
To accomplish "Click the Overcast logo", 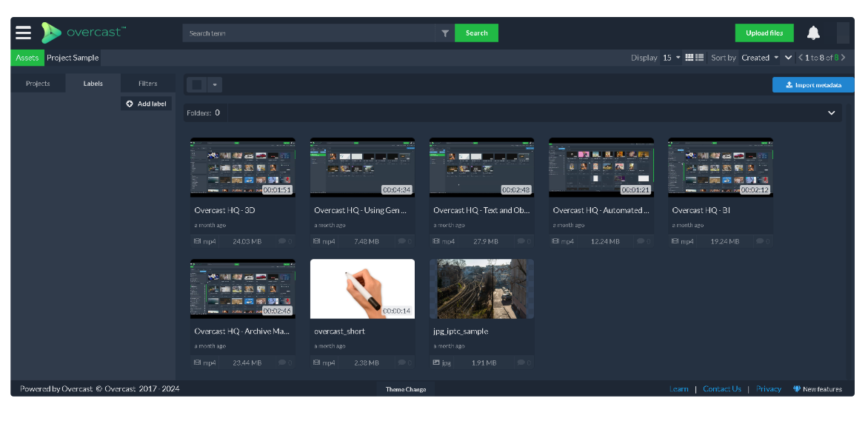I will (83, 33).
